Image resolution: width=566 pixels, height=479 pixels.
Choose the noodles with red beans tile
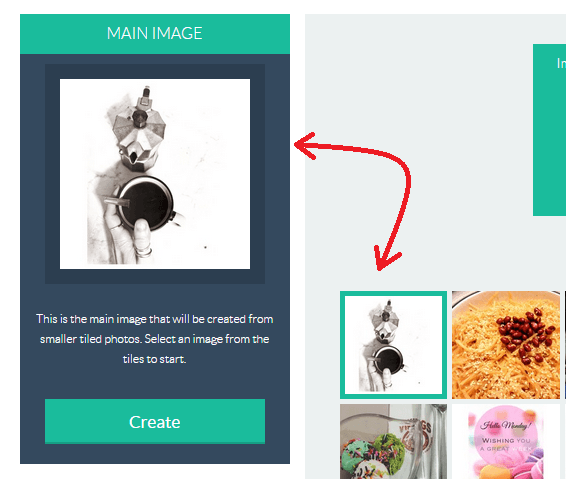[x=506, y=345]
